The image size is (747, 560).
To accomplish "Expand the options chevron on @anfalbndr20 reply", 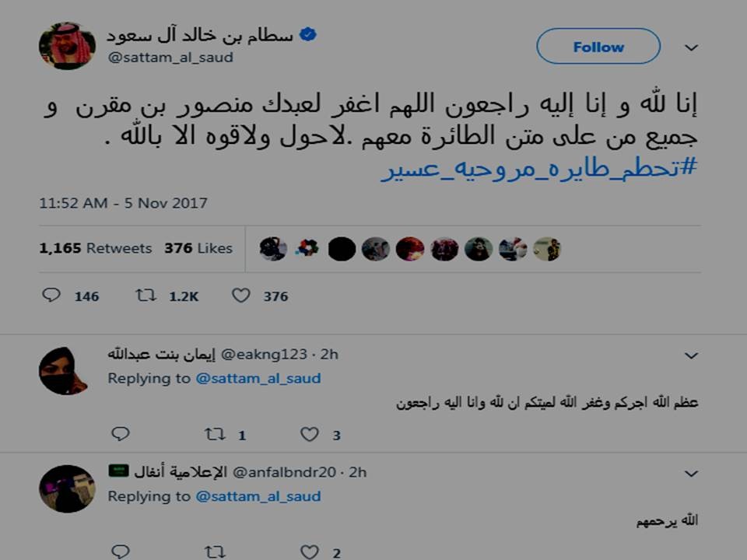I will (691, 474).
